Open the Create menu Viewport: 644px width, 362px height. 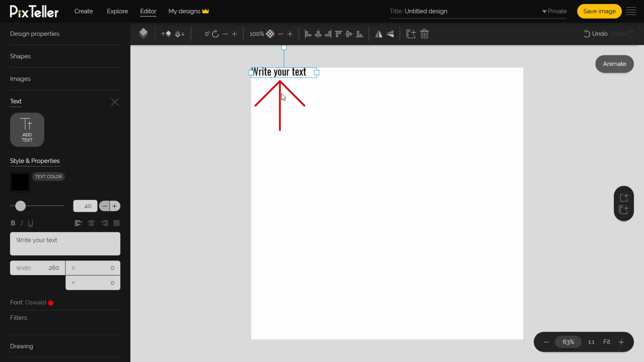tap(84, 11)
